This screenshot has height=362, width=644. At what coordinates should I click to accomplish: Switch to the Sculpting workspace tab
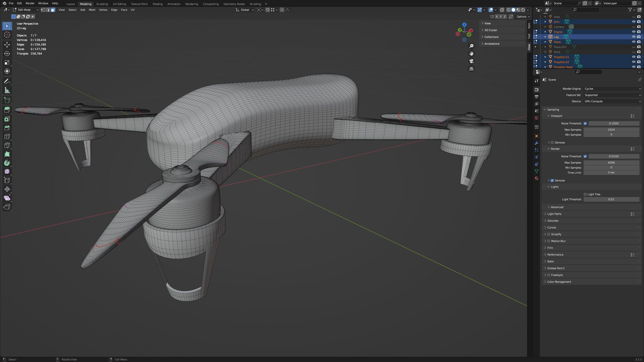(102, 4)
